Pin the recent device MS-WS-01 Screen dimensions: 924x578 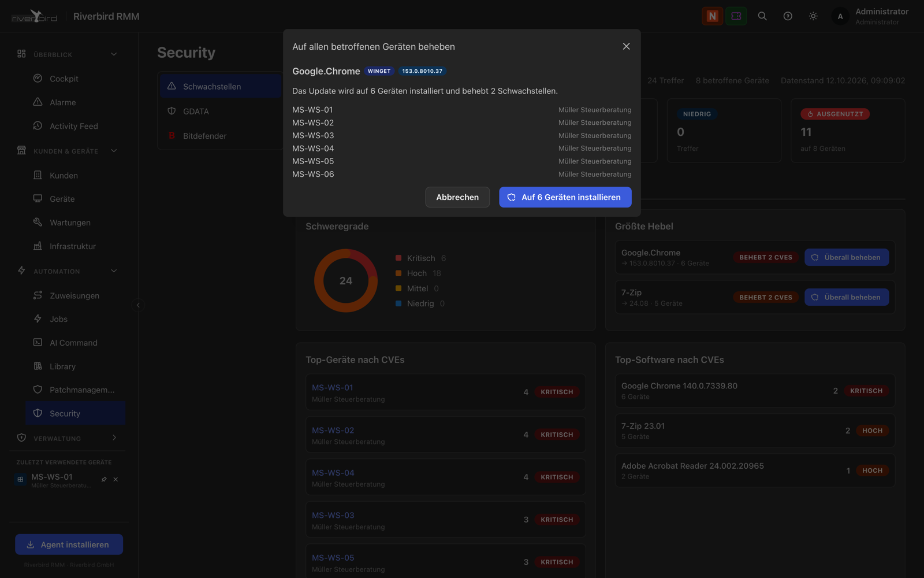[x=104, y=479]
